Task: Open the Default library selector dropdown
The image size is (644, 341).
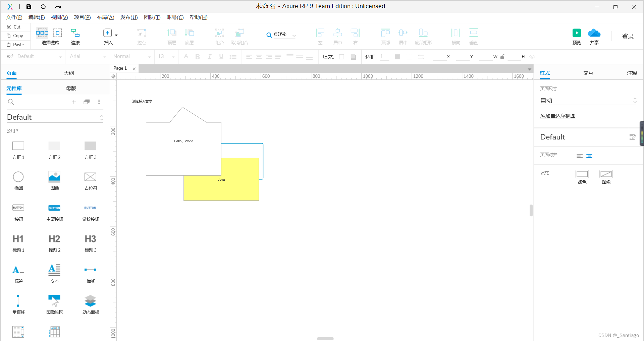Action: click(55, 117)
